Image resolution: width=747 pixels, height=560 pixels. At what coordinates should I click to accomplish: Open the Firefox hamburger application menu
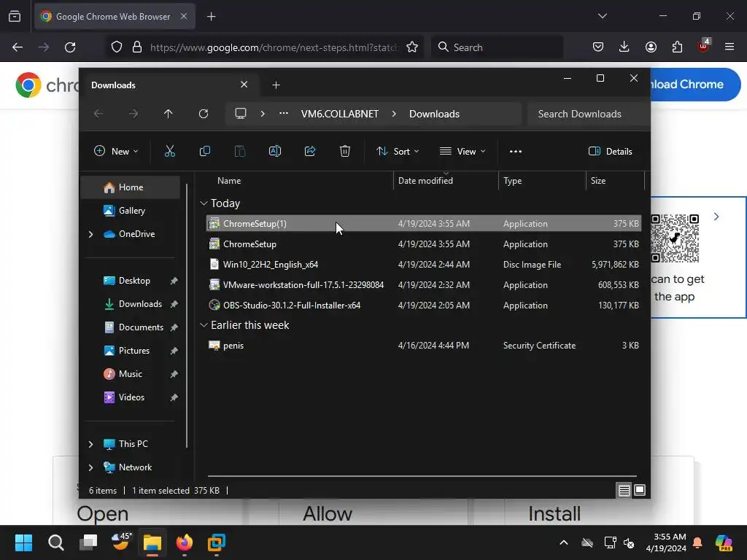point(729,47)
